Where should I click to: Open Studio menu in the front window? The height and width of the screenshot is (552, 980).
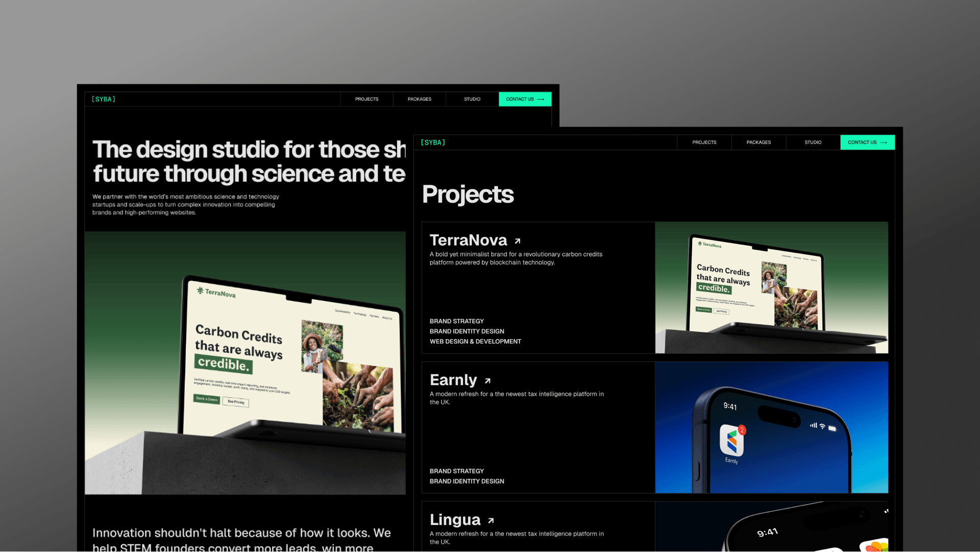point(813,142)
